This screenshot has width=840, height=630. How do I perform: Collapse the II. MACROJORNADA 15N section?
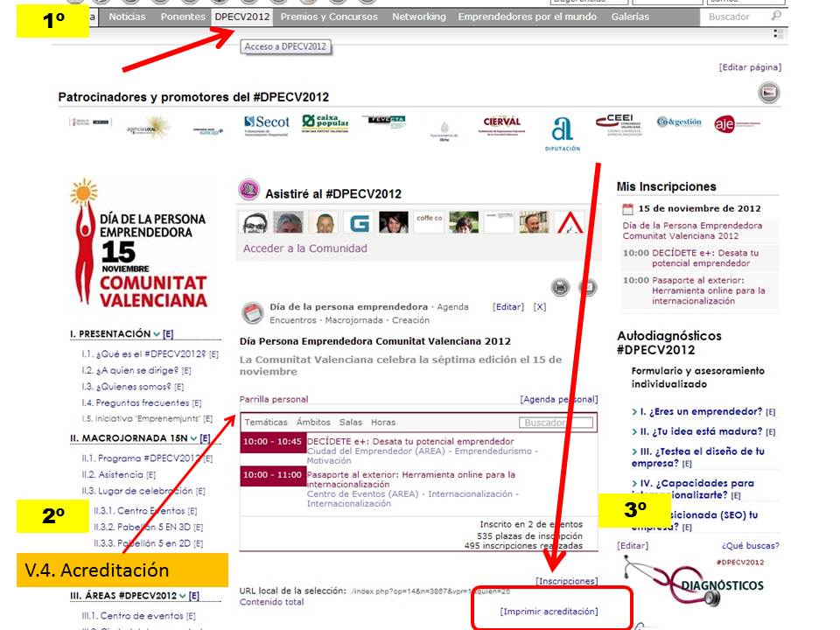(x=193, y=438)
